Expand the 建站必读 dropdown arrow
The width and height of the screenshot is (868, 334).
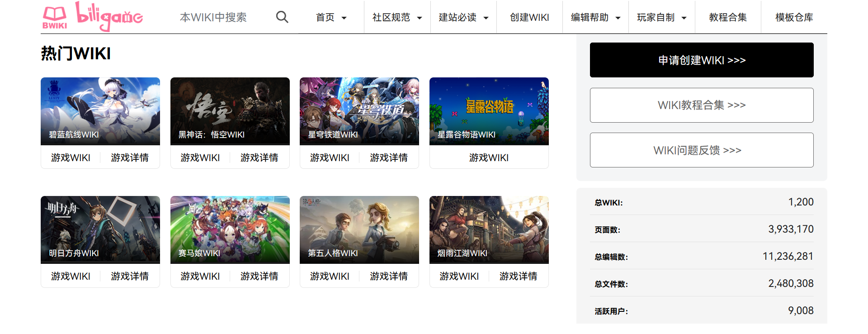tap(486, 18)
